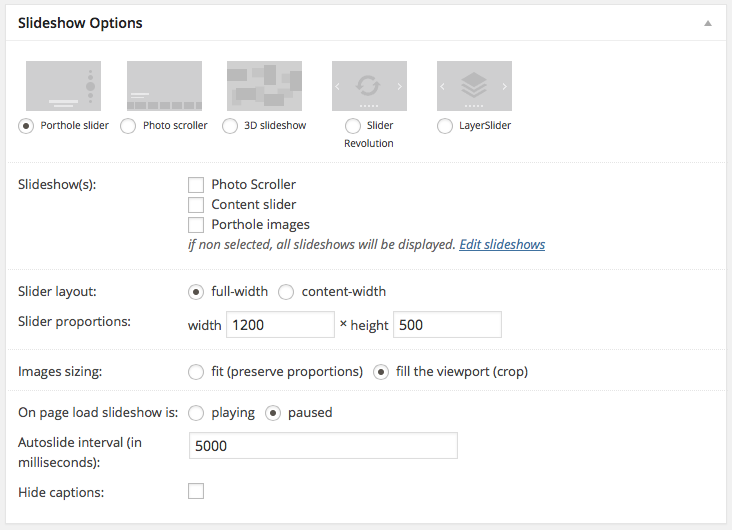Set slideshow to playing on page load

pyautogui.click(x=196, y=413)
